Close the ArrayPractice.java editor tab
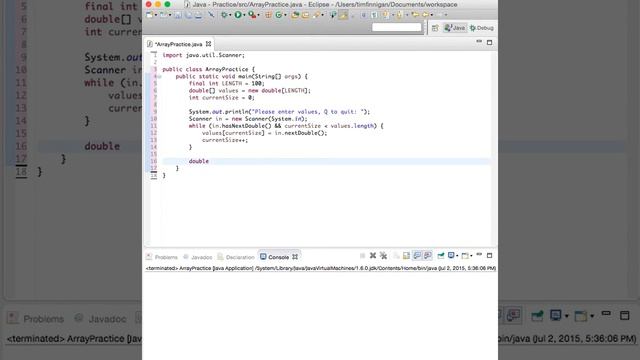 (x=209, y=44)
